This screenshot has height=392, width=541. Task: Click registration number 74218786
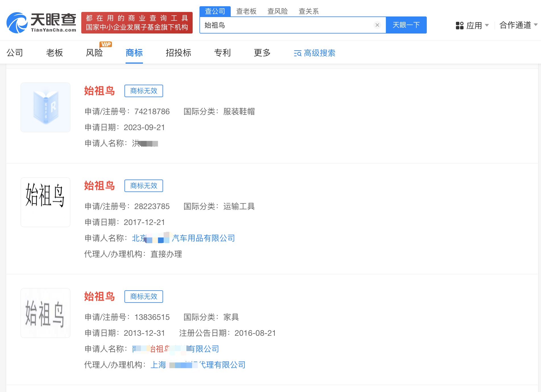pos(152,111)
